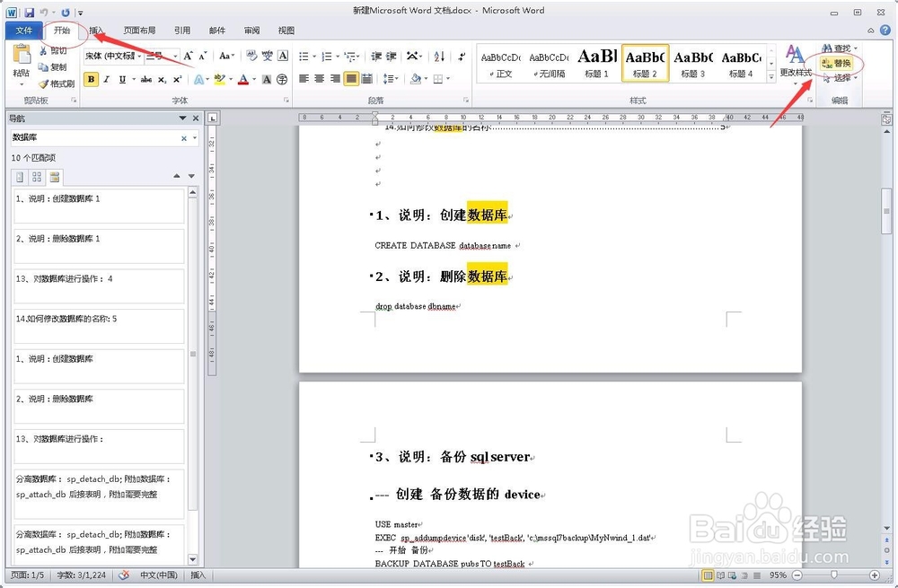Select the sort (排序) icon
Image resolution: width=898 pixels, height=588 pixels.
pos(436,56)
